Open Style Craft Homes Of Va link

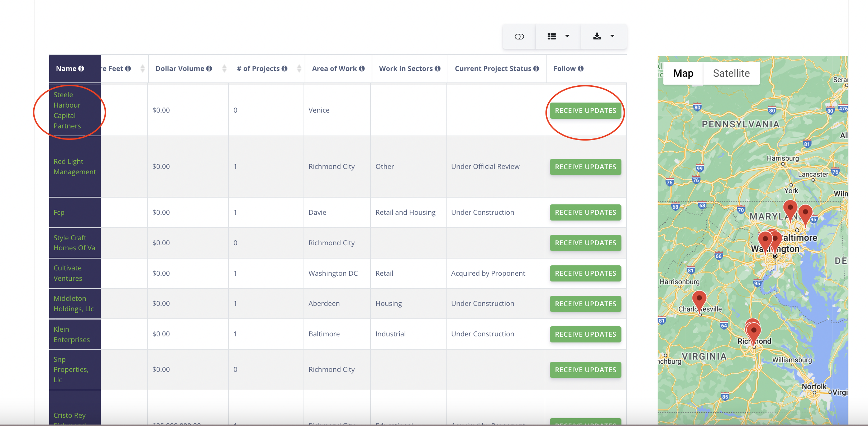(74, 243)
